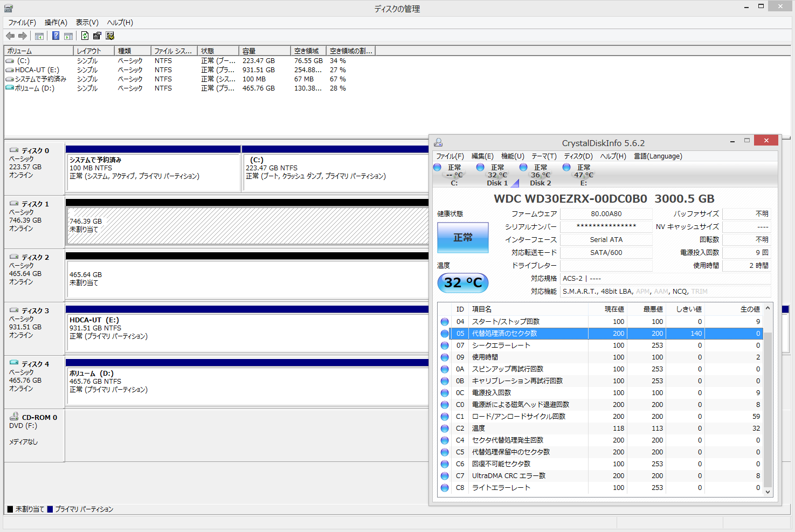Image resolution: width=795 pixels, height=532 pixels.
Task: Click the Back arrow in Disk Management toolbar
Action: point(10,36)
